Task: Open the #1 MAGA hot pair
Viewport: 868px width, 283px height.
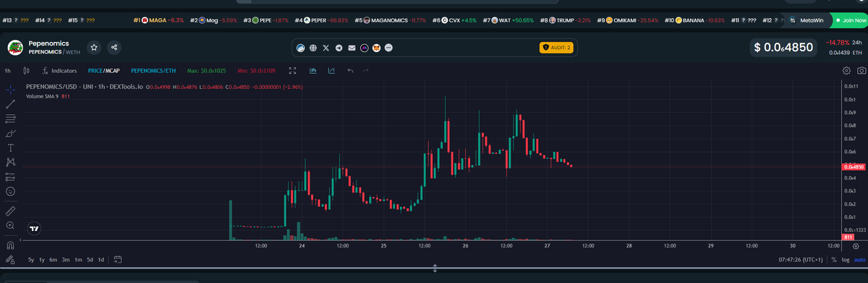Action: [x=159, y=20]
